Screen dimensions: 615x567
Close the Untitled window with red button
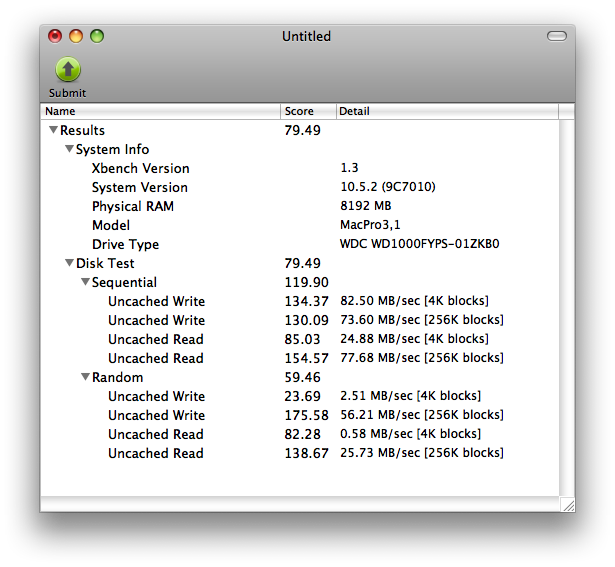[x=55, y=36]
